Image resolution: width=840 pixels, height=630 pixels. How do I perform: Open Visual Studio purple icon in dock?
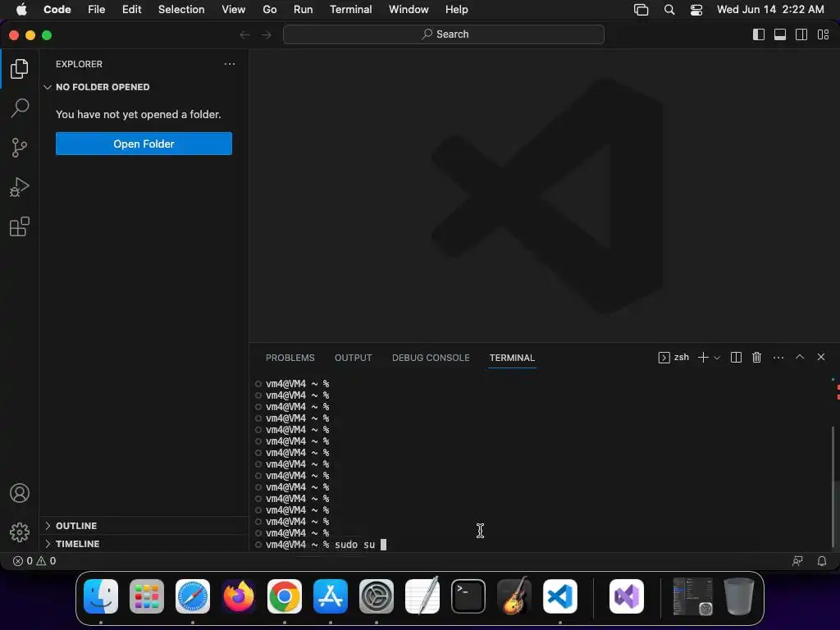coord(627,596)
